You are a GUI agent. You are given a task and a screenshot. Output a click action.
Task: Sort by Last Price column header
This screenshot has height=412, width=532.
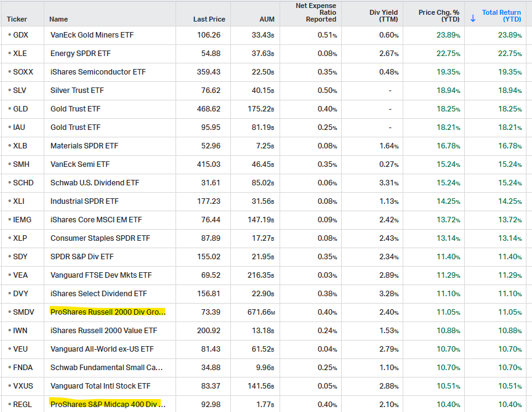pyautogui.click(x=209, y=19)
